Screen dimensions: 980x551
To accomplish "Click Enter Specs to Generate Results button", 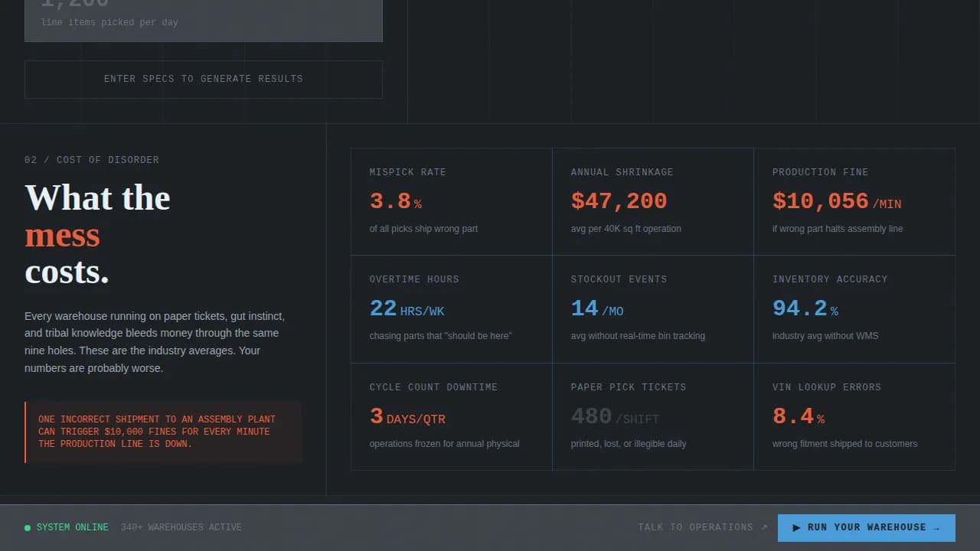I will 204,80.
